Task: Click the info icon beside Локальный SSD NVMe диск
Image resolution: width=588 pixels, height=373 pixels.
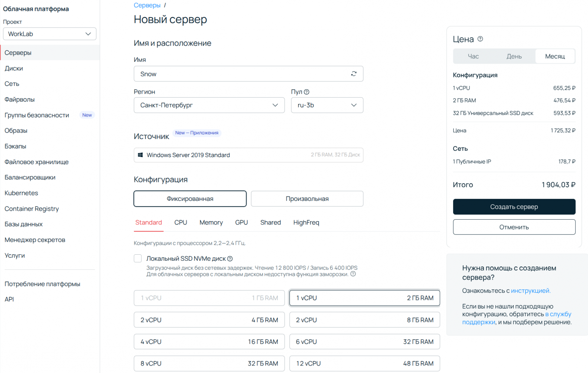Action: [x=230, y=259]
